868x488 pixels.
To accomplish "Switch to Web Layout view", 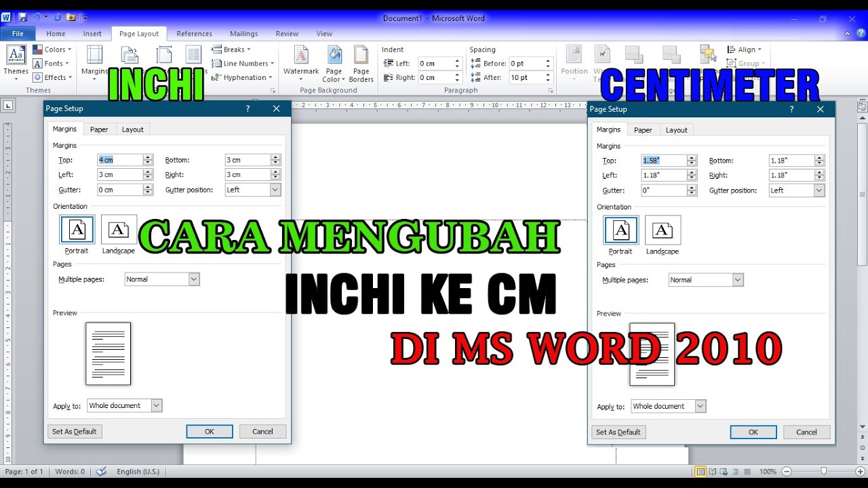I will [x=724, y=472].
